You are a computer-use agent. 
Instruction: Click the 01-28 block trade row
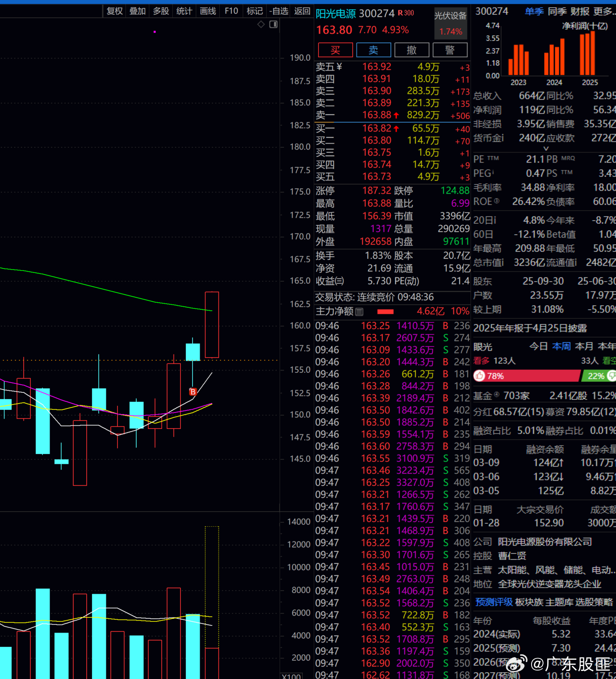(x=545, y=523)
